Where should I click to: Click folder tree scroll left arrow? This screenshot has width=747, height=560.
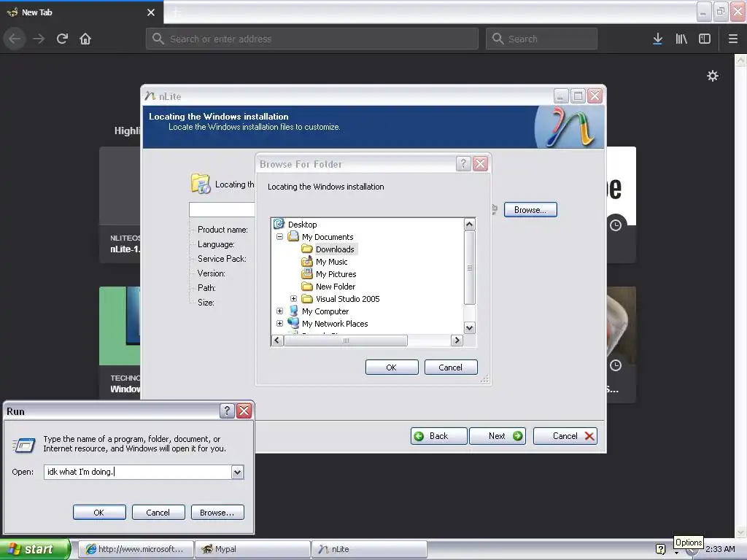point(276,340)
